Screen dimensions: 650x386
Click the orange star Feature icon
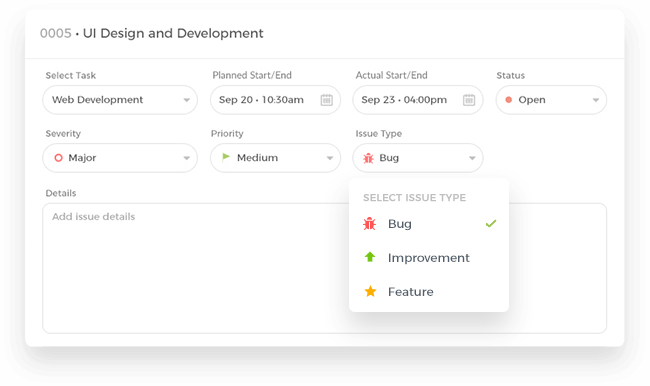(370, 291)
